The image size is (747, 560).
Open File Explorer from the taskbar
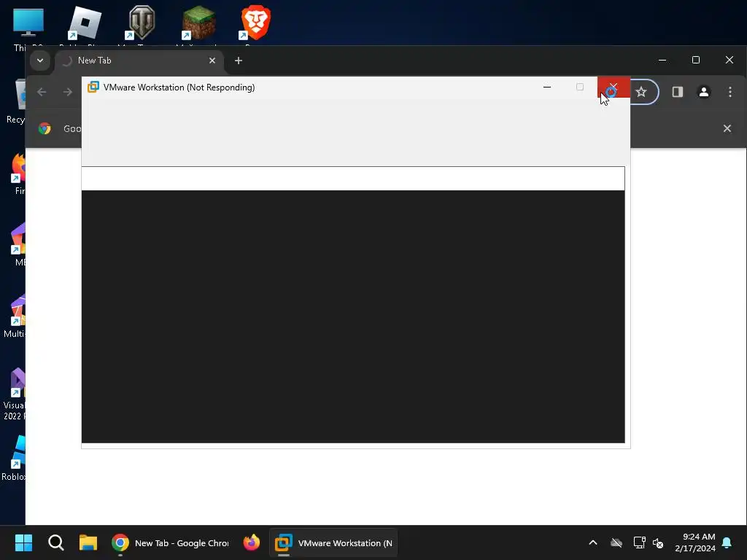(x=88, y=542)
